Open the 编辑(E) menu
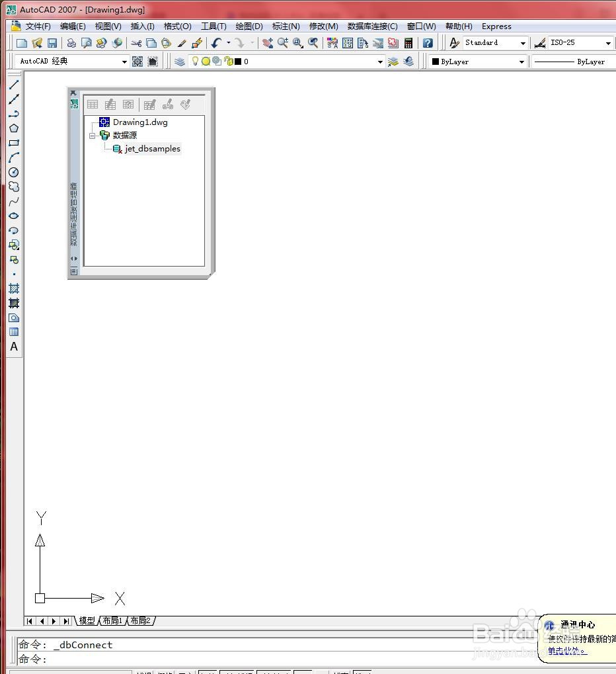This screenshot has width=616, height=674. coord(73,26)
